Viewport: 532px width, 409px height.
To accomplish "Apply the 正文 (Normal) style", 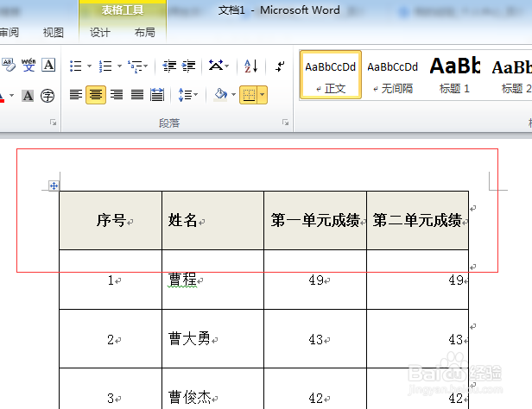I will pyautogui.click(x=331, y=75).
